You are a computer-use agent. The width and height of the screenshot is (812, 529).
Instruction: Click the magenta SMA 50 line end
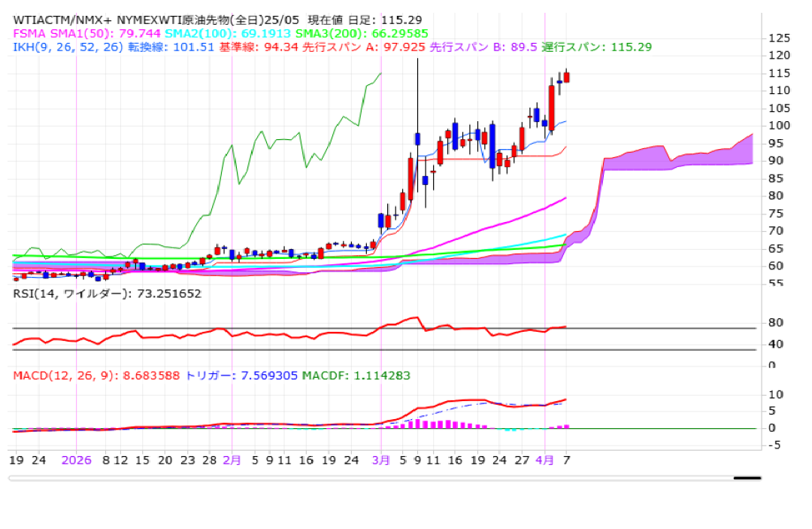coord(564,198)
